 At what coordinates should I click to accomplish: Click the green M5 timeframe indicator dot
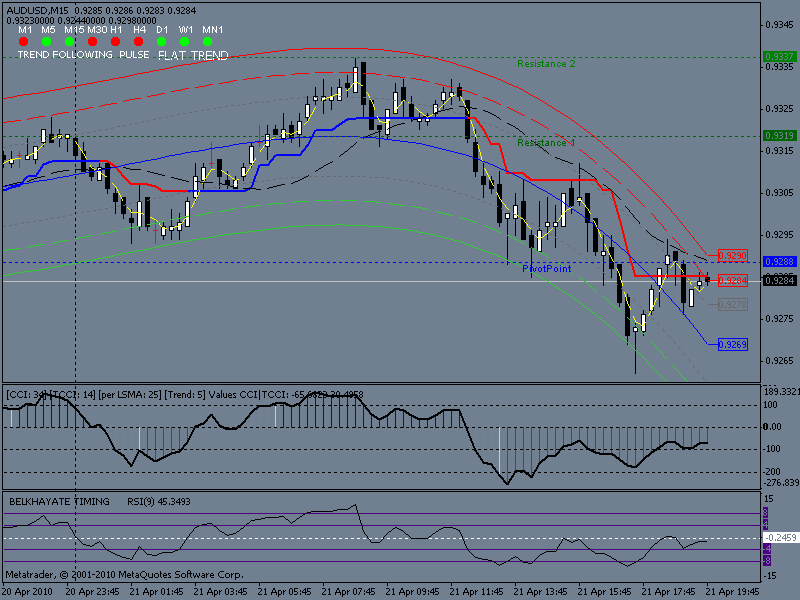click(x=47, y=42)
